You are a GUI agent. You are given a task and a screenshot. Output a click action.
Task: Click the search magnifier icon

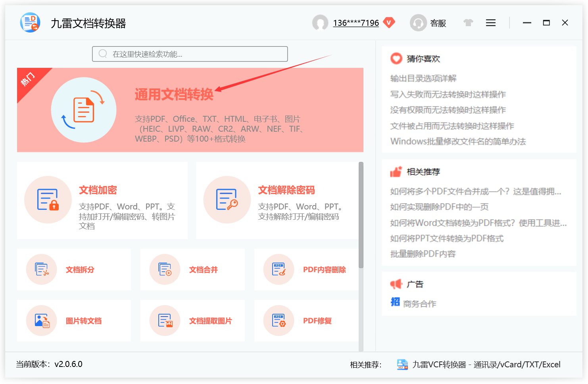tap(103, 54)
